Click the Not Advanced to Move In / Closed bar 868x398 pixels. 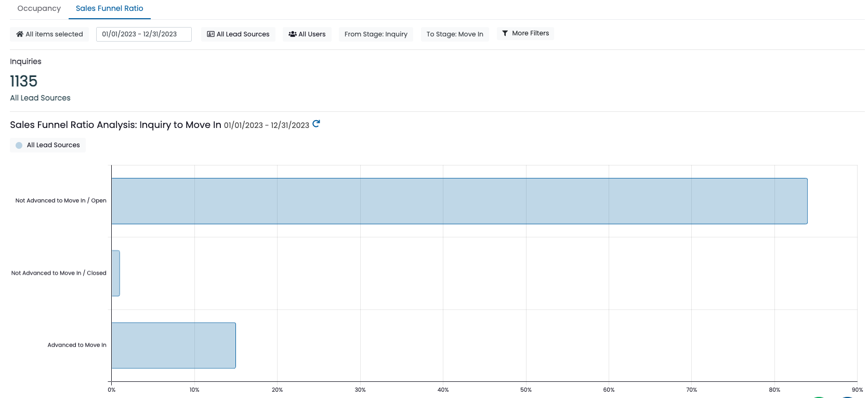(116, 274)
